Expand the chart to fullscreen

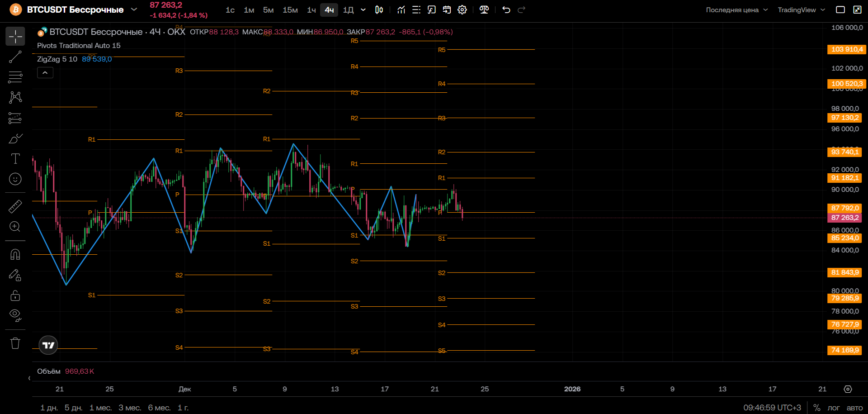click(857, 10)
